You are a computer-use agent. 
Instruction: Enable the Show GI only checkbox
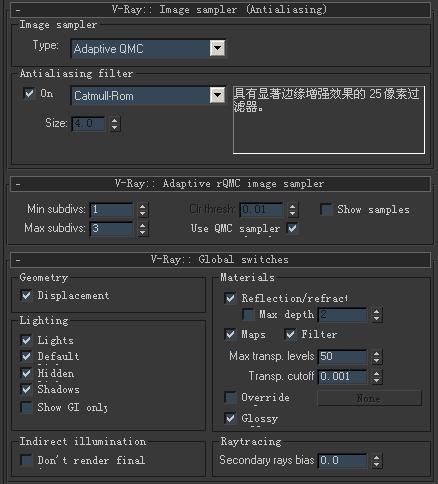point(26,407)
